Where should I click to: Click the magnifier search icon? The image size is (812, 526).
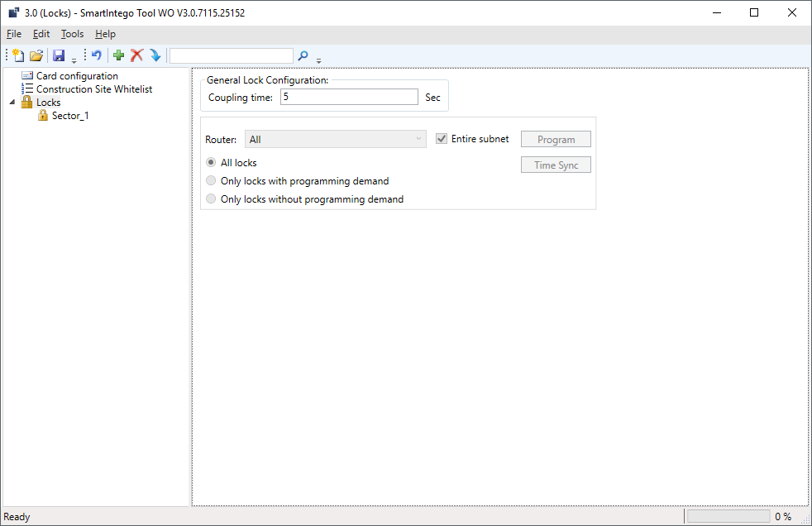click(303, 55)
